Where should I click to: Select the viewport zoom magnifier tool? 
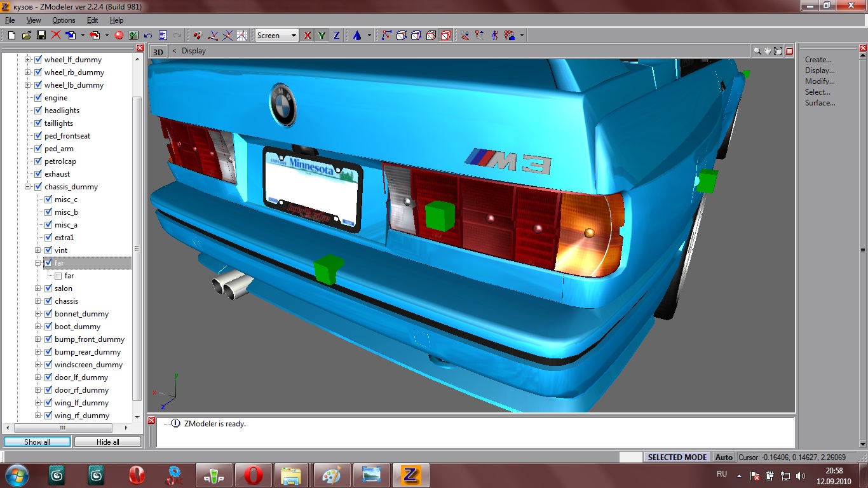757,51
